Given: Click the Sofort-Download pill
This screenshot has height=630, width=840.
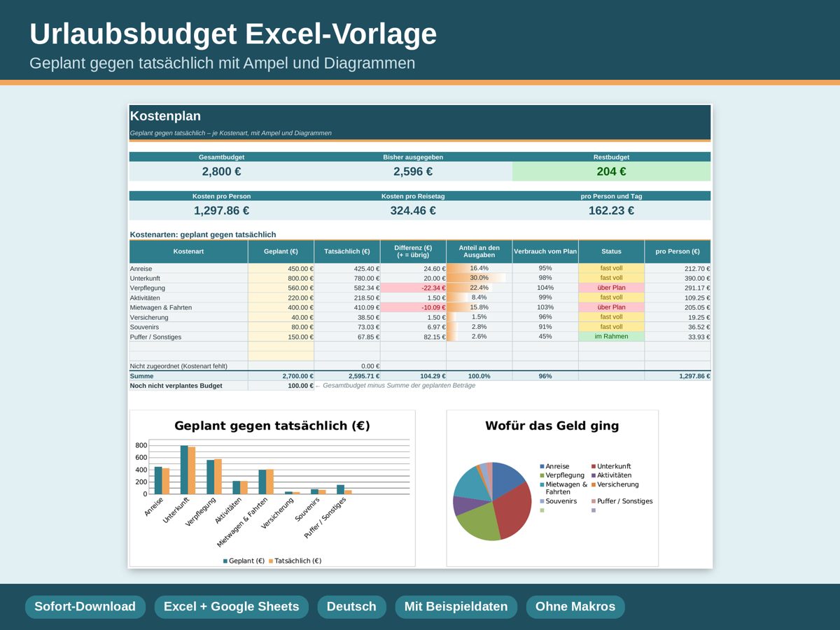Looking at the screenshot, I should click(x=85, y=607).
